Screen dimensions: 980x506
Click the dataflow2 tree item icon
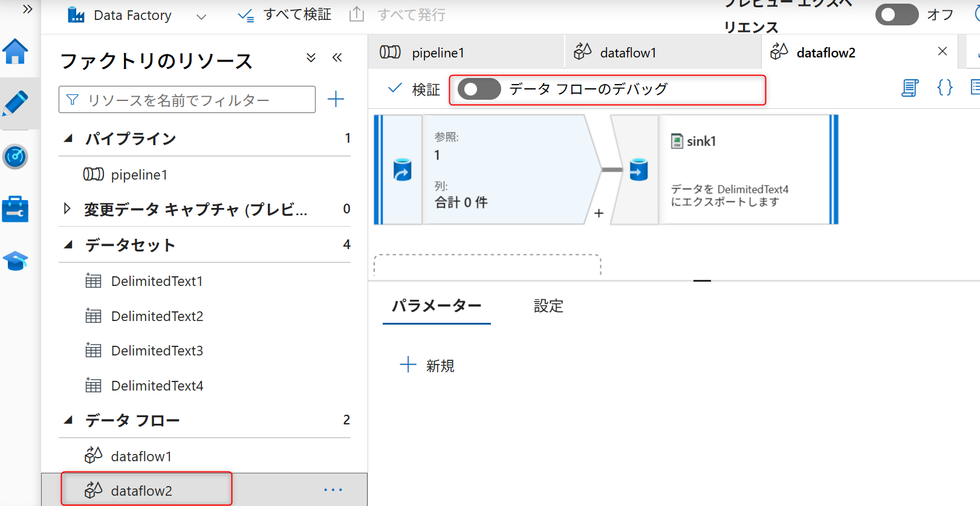[x=93, y=490]
